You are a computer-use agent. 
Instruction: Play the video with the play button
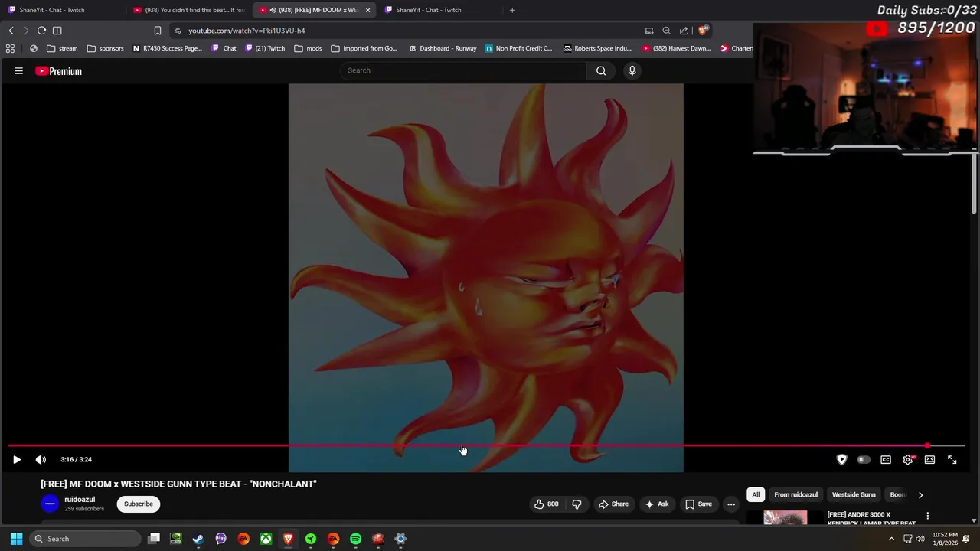(x=17, y=459)
